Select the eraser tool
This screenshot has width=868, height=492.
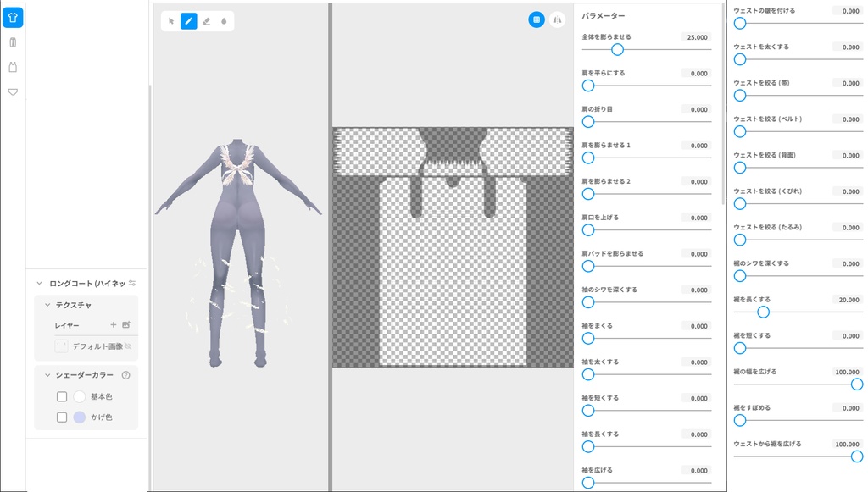207,21
